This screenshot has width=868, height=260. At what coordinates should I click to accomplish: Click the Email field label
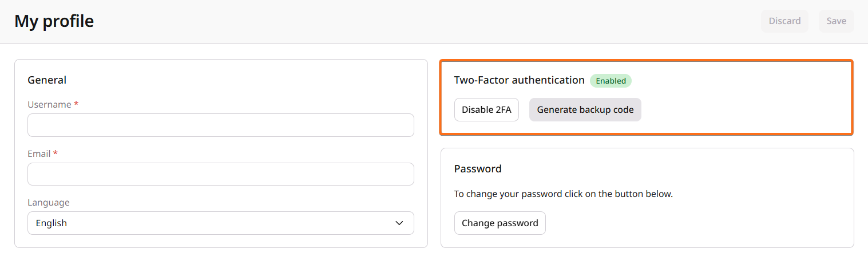39,154
